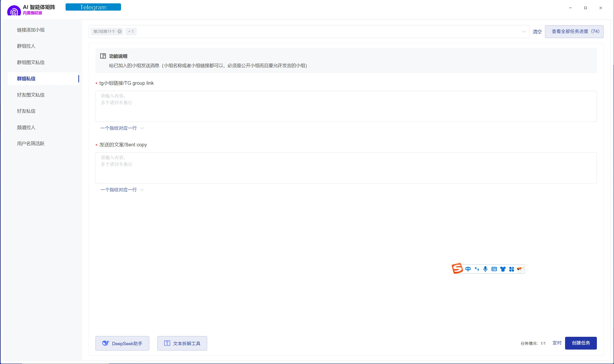Expand 一个指纹对应一行 under TG group link
Screen dimensions: 614x364
(x=122, y=128)
